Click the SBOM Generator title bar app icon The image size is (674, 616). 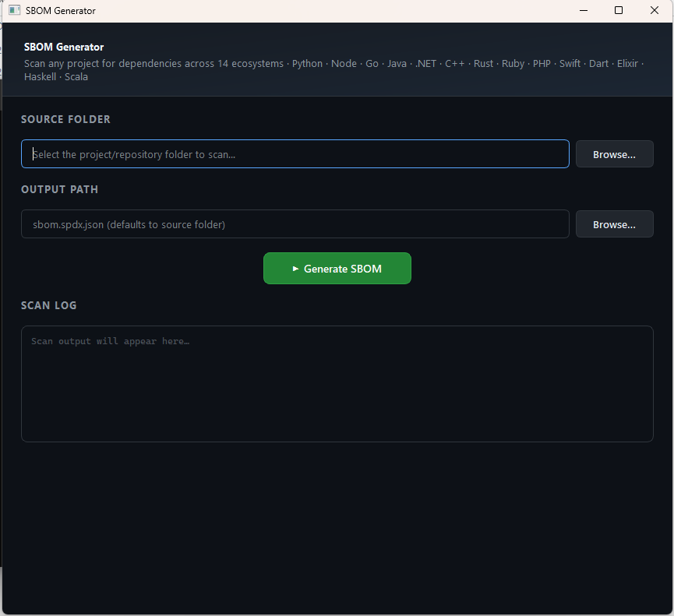click(x=14, y=10)
